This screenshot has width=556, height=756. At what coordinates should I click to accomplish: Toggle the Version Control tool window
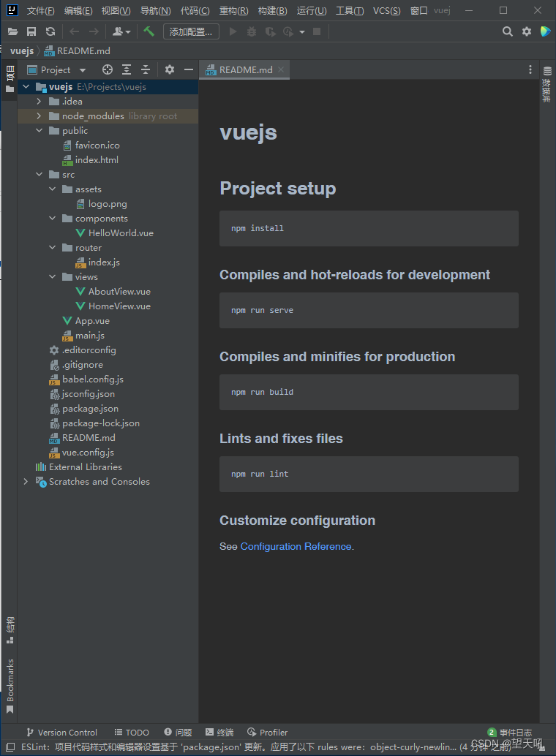coord(61,733)
